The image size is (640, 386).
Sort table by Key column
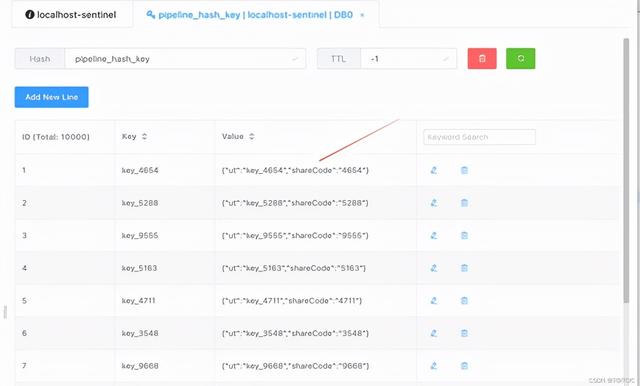tap(144, 137)
